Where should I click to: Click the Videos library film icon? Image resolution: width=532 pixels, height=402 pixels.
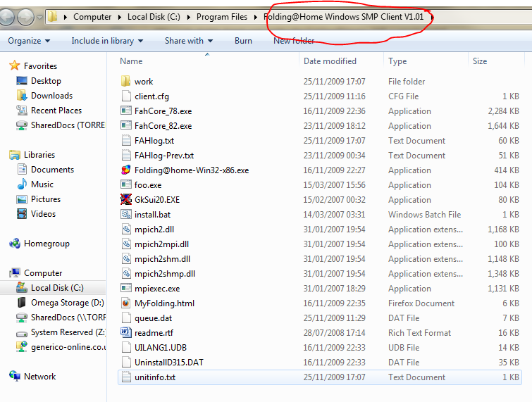click(22, 214)
